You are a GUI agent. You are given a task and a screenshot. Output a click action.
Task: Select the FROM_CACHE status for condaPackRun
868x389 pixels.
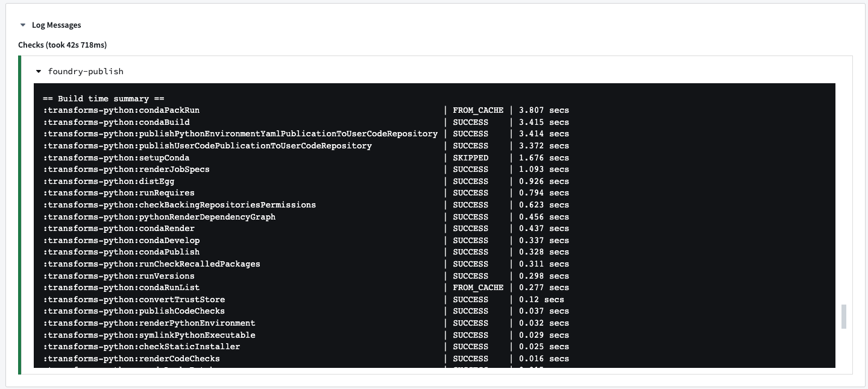[478, 110]
